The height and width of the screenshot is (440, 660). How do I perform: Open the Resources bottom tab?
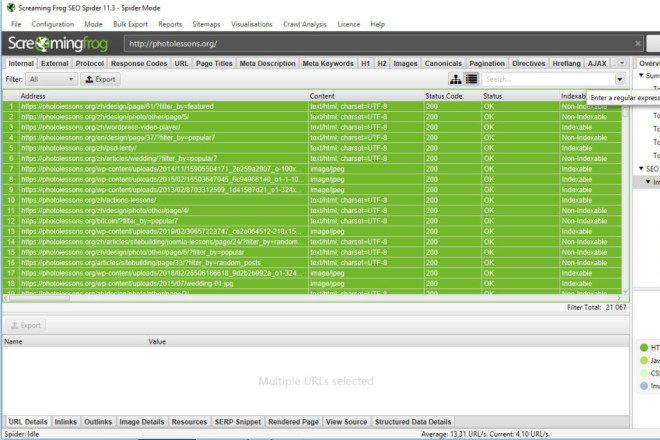pos(189,421)
